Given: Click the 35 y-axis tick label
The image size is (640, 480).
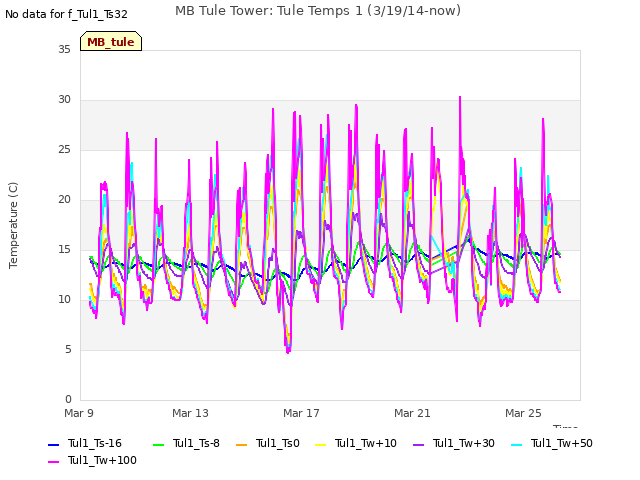Looking at the screenshot, I should click(64, 49).
